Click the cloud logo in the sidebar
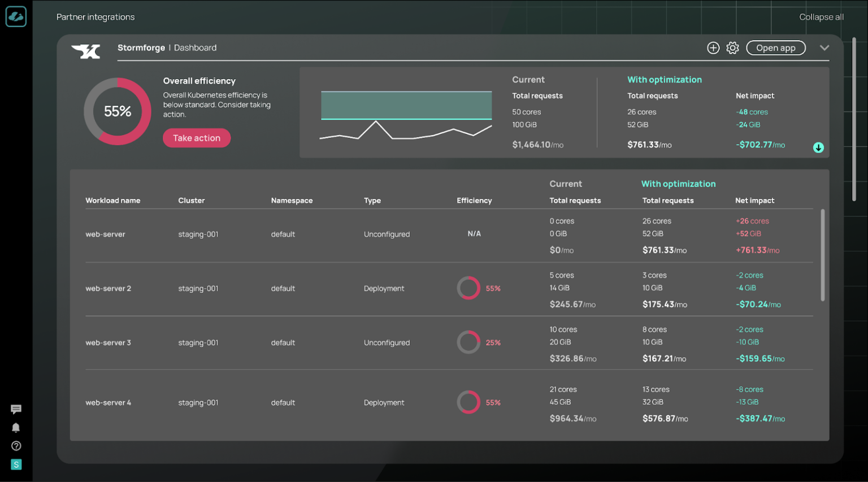The height and width of the screenshot is (482, 868). (x=16, y=16)
